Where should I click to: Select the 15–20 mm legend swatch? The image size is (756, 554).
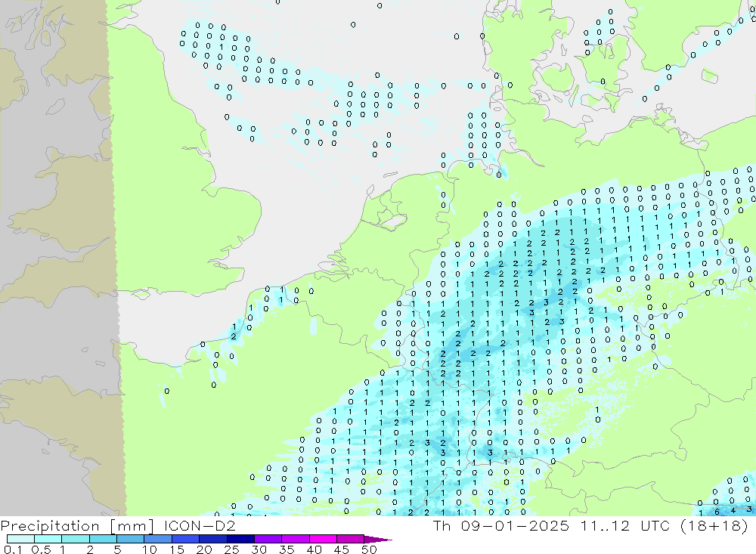(186, 539)
